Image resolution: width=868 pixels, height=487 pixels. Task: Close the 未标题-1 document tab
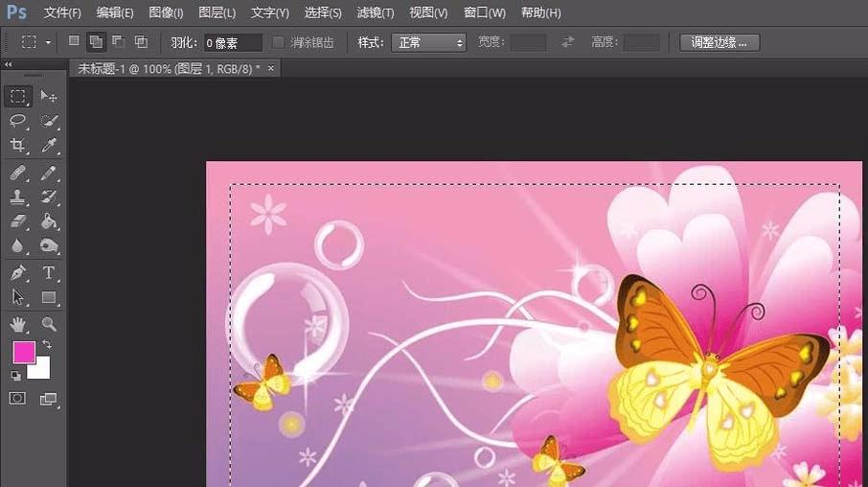(271, 68)
